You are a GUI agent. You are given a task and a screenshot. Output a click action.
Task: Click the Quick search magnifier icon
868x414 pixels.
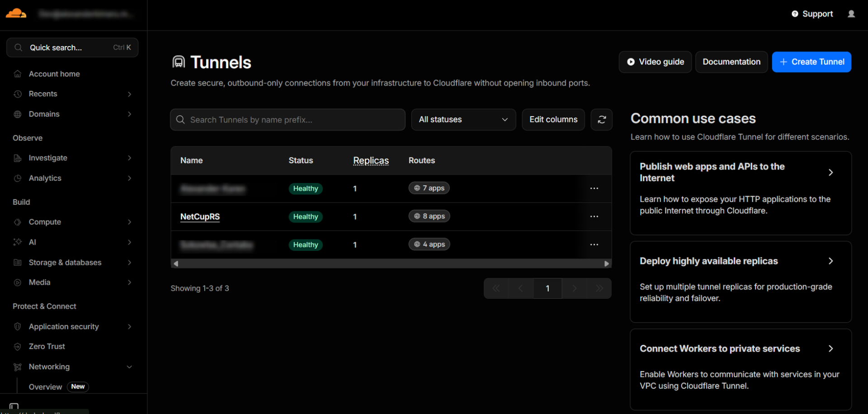[x=19, y=47]
